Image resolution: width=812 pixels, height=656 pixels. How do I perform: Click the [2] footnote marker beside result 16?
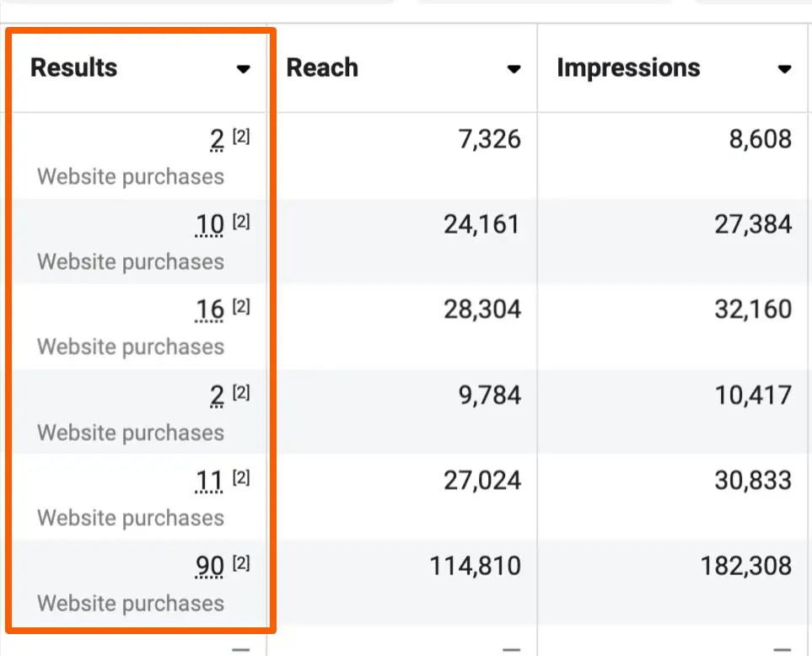[240, 307]
